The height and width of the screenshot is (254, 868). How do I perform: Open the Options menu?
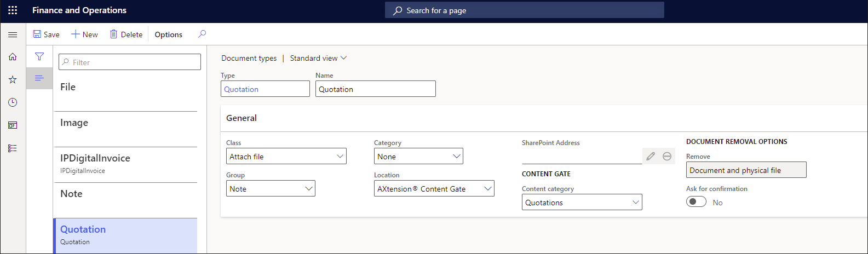[168, 34]
